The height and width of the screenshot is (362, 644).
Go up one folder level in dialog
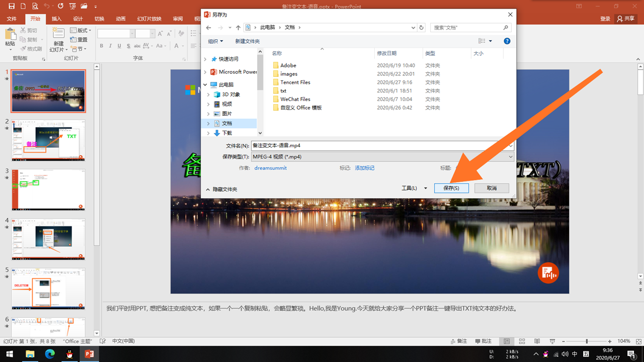(x=238, y=28)
